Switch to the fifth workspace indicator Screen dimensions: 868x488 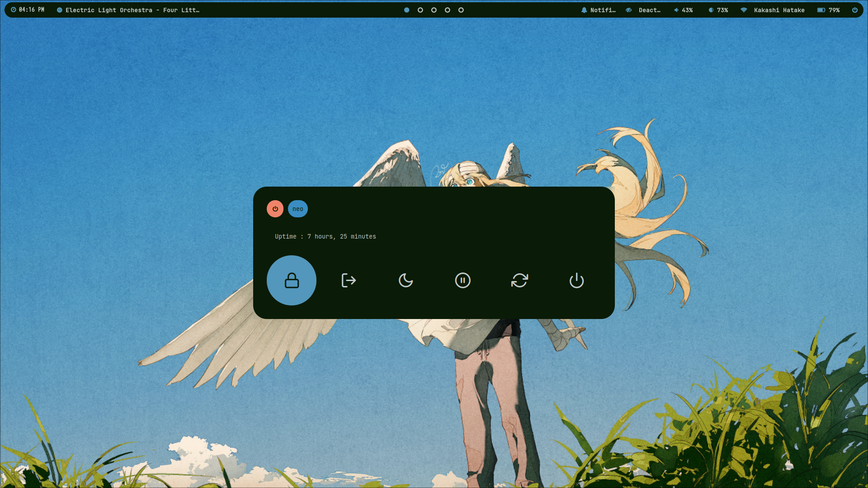coord(461,10)
